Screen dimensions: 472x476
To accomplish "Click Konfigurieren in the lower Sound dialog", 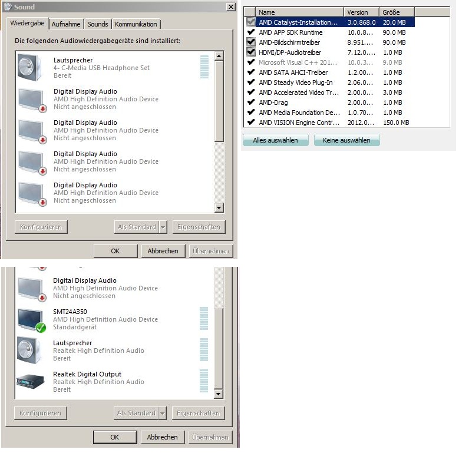I will [41, 414].
